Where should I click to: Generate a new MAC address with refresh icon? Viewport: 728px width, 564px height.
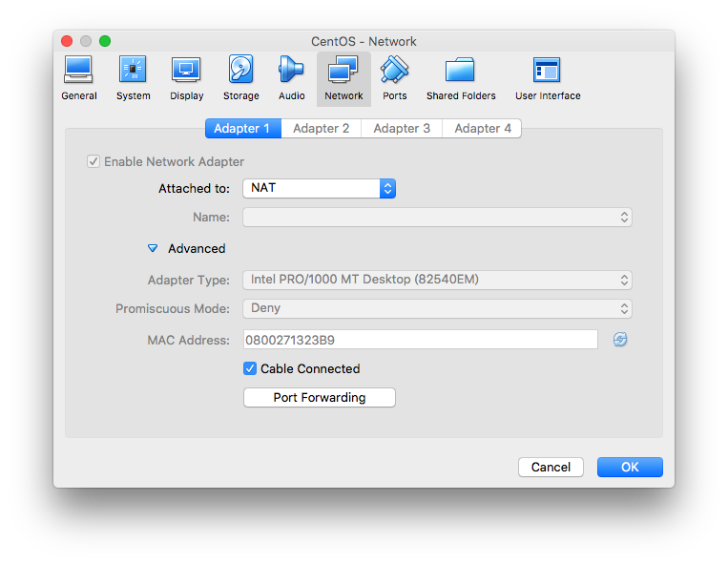pos(620,340)
